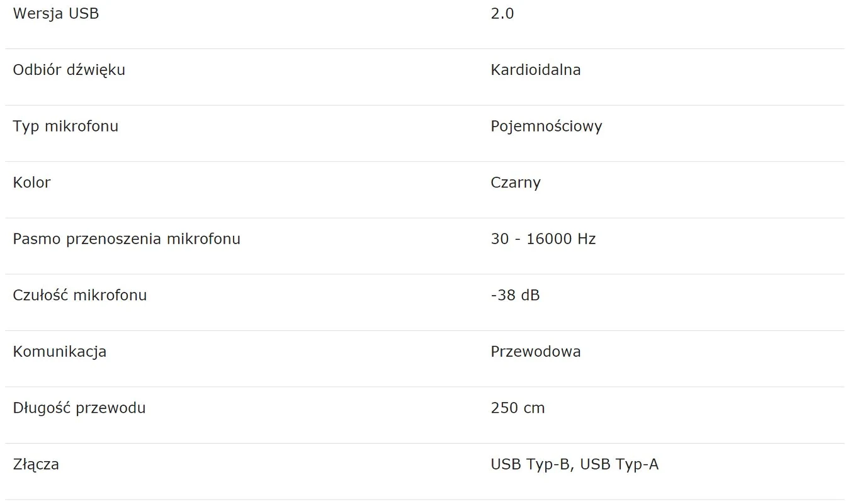Click the 16000 Hz upper frequency value
Screen dimensions: 860x504
562,239
